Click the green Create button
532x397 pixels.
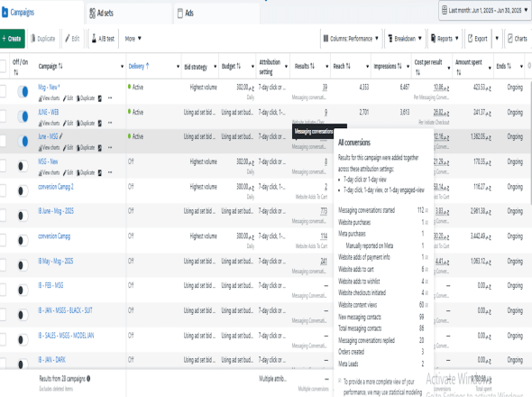coord(12,39)
